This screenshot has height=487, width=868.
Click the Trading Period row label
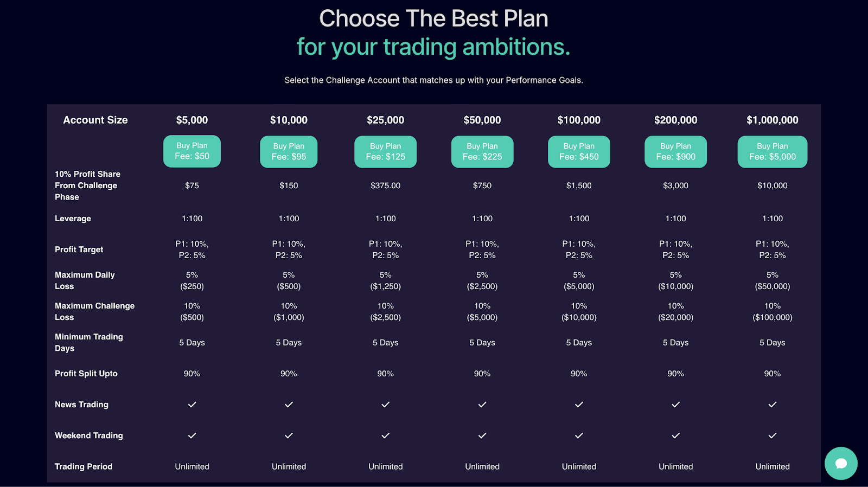(x=84, y=466)
